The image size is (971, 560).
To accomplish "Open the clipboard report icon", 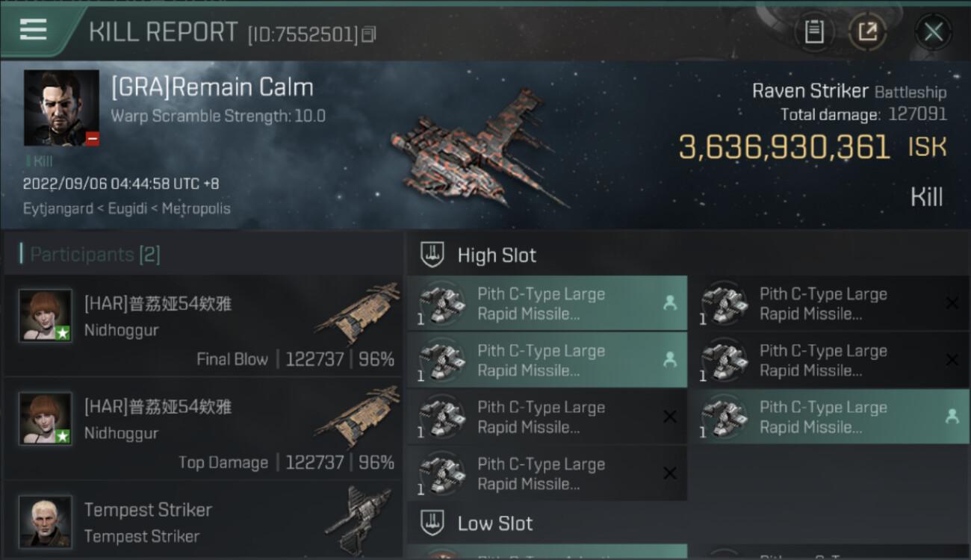I will click(x=814, y=31).
